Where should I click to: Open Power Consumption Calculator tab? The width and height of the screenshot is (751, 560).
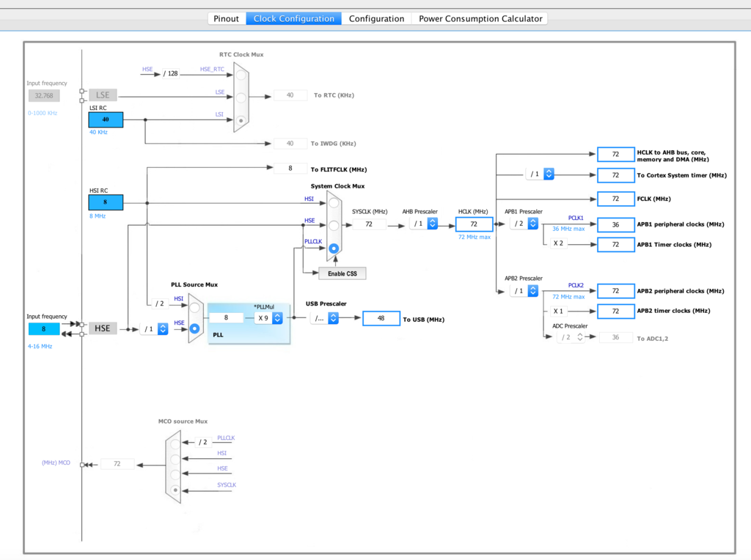(480, 18)
